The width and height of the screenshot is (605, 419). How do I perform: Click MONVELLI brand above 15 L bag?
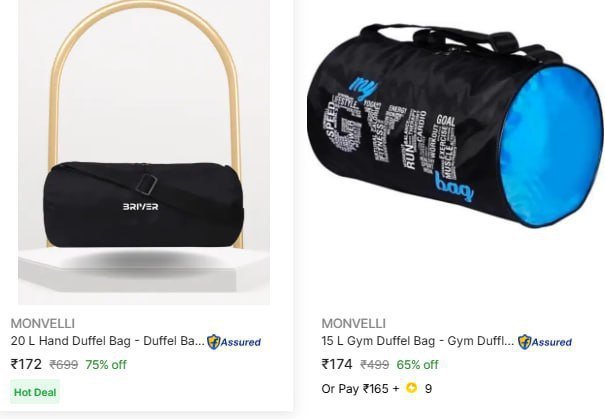coord(353,323)
